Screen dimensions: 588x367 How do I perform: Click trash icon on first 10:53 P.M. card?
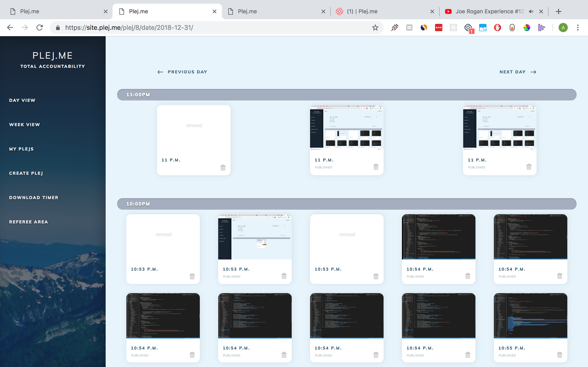tap(192, 276)
